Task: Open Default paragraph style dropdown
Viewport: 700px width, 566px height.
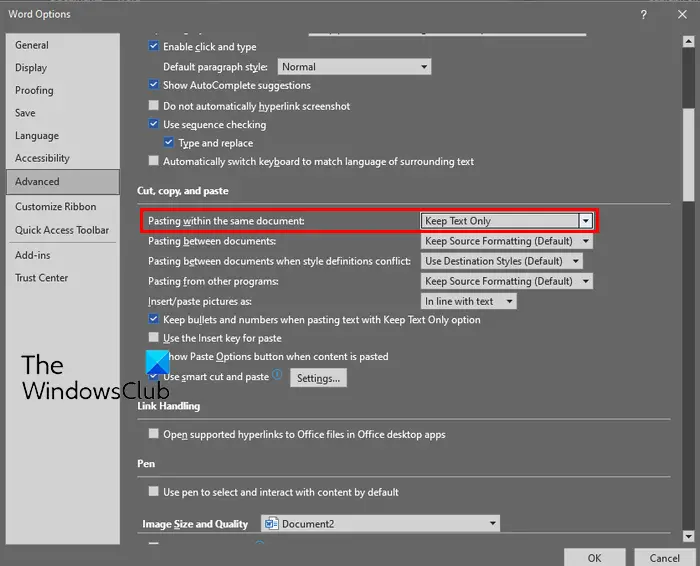Action: point(354,67)
